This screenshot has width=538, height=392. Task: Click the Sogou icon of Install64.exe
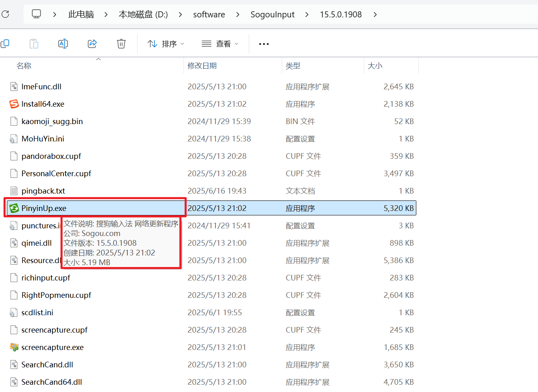pos(14,104)
